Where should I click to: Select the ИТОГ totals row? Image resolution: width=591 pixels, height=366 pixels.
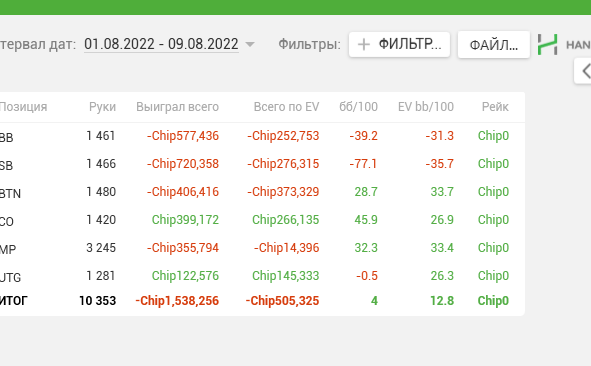coord(262,301)
